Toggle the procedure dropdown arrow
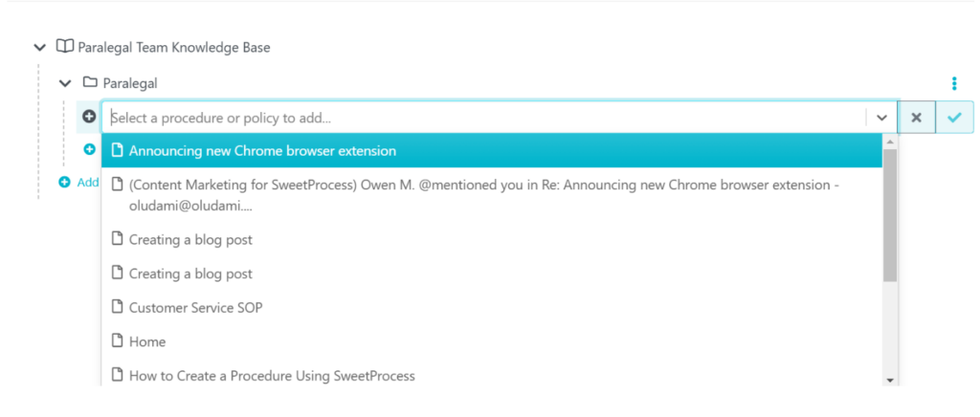Viewport: 980px width, 417px height. (881, 118)
